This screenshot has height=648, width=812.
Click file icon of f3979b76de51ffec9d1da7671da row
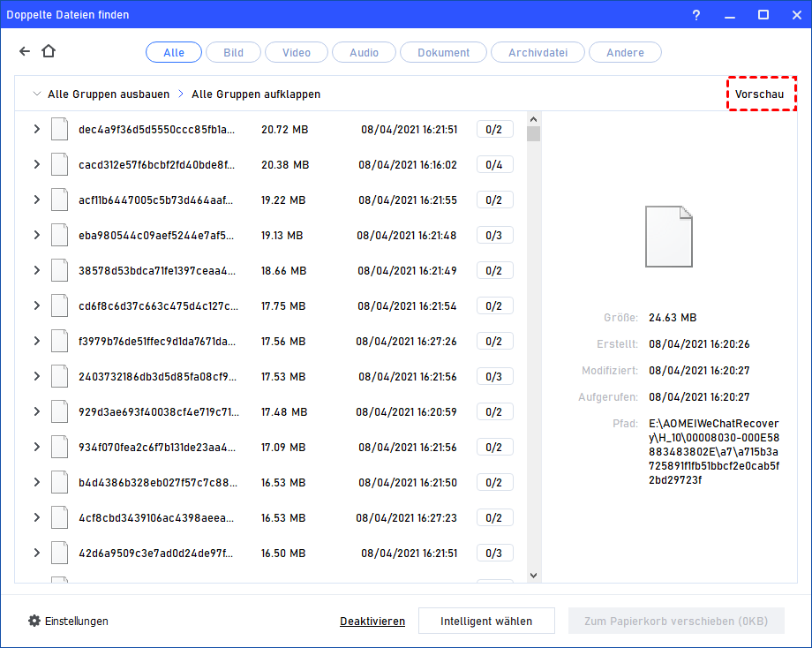[x=59, y=340]
